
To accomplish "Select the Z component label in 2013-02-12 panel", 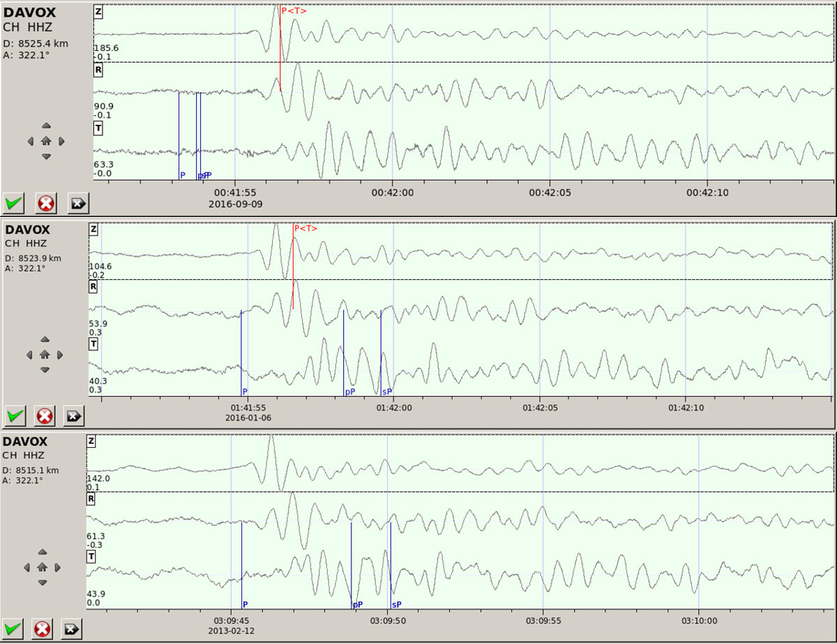I will tap(91, 441).
